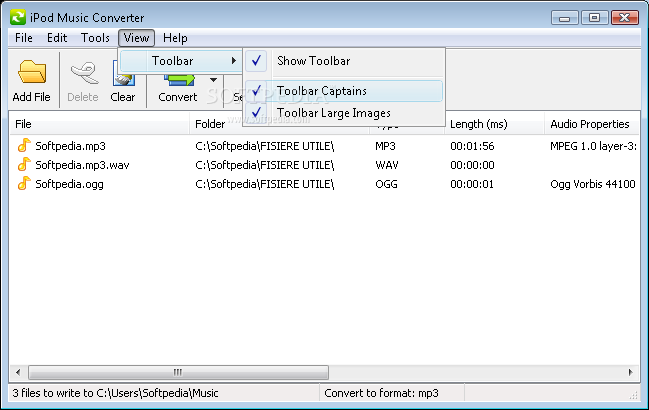Click the MPEG 1.0 layer-3 properties cell
The height and width of the screenshot is (410, 649).
pyautogui.click(x=594, y=146)
